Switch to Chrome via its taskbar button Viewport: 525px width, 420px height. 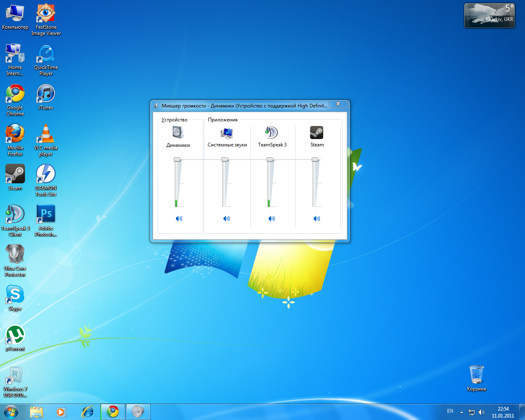click(113, 412)
